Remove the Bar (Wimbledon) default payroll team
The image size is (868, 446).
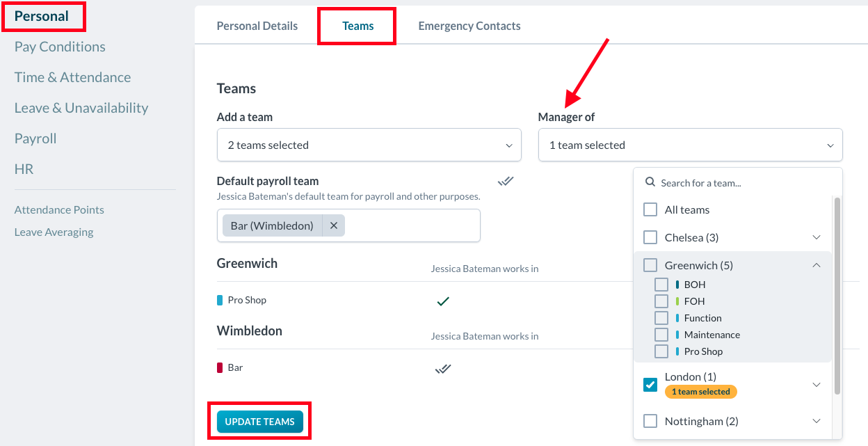333,225
